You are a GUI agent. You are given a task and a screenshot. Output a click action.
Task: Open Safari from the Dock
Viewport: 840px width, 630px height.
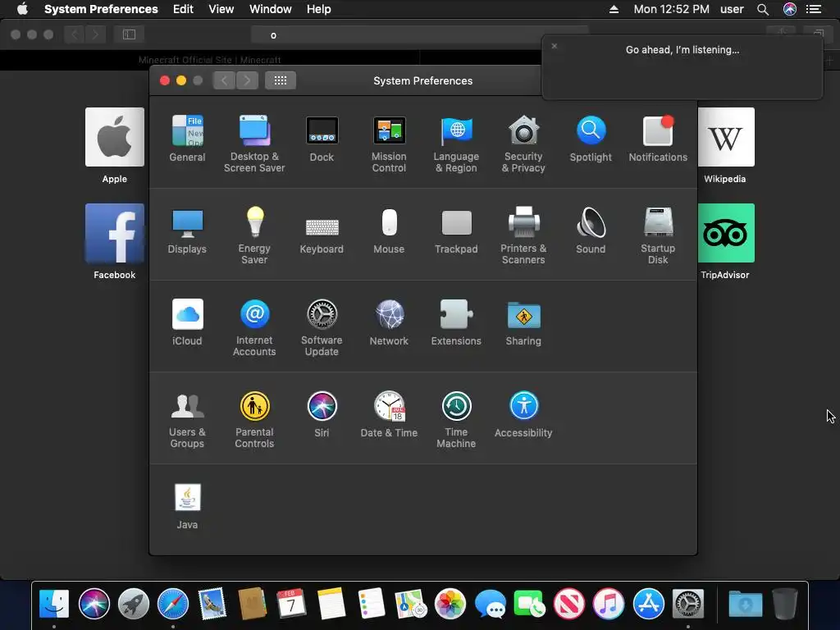[x=172, y=603]
